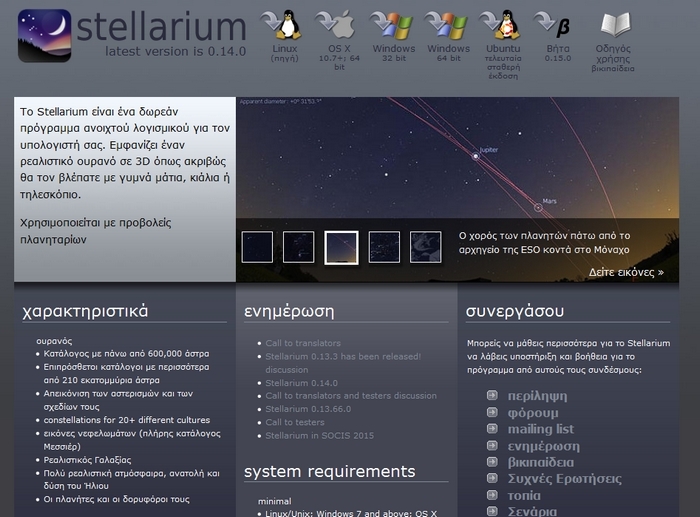Open the mailing list link

tap(541, 429)
